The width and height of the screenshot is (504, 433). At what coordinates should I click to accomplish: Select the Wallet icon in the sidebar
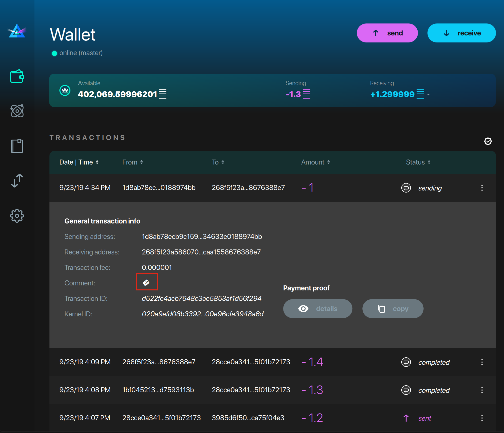coord(17,76)
